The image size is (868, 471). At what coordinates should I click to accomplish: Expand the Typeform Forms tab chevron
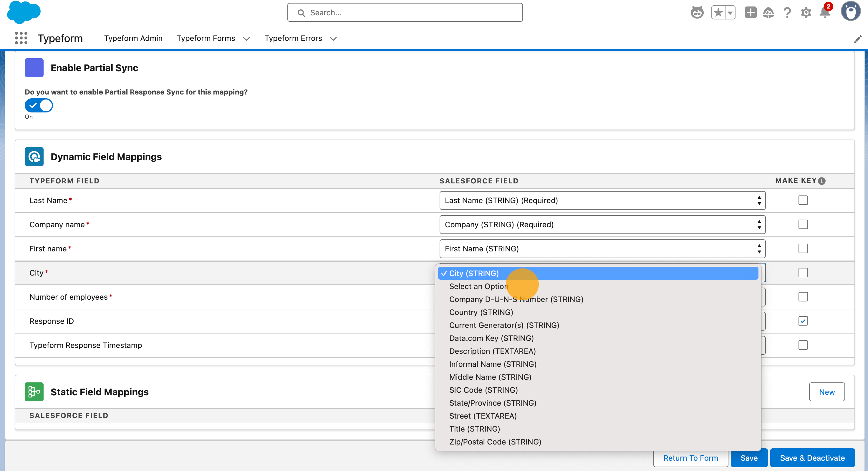[246, 38]
